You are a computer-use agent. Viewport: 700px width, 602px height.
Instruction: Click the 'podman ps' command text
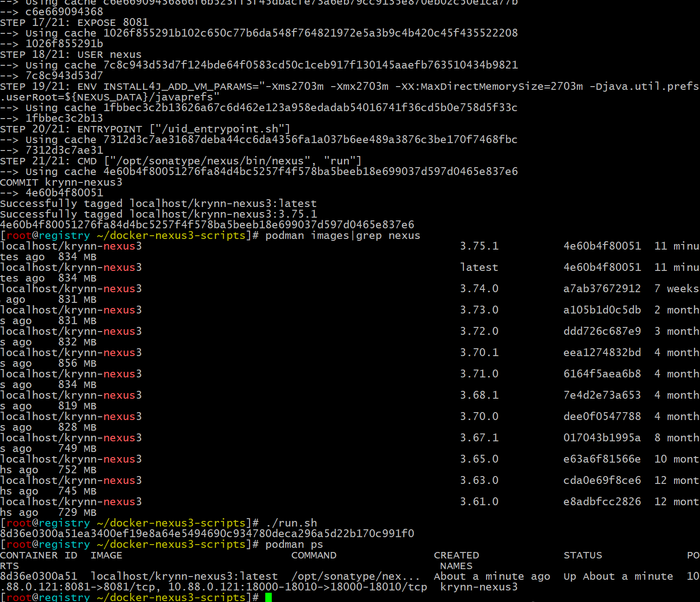pyautogui.click(x=294, y=544)
